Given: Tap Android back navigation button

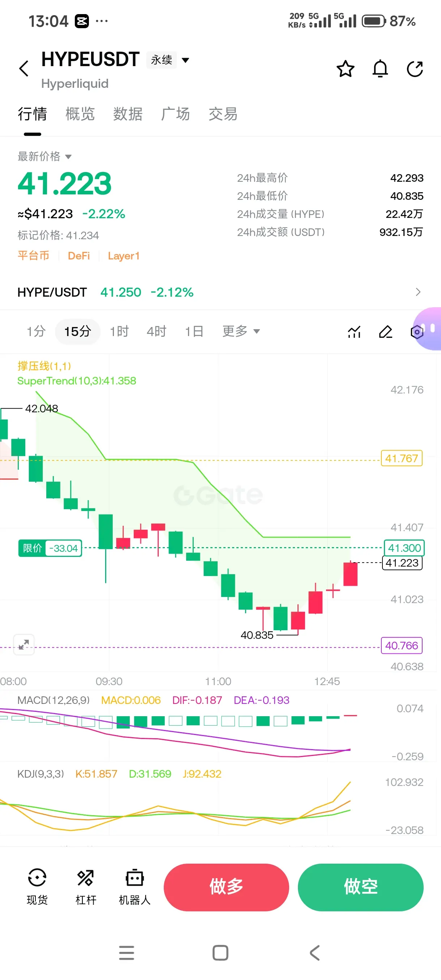Looking at the screenshot, I should click(315, 953).
